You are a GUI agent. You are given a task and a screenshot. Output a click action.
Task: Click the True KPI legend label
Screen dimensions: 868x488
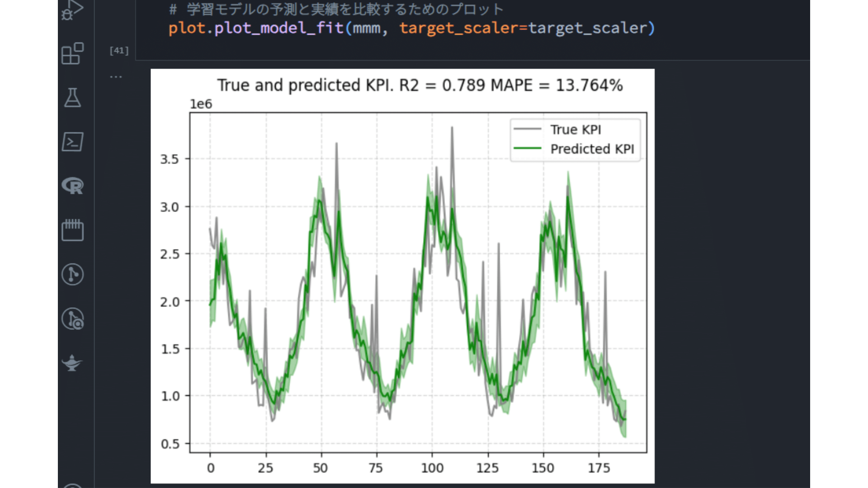[x=576, y=130]
